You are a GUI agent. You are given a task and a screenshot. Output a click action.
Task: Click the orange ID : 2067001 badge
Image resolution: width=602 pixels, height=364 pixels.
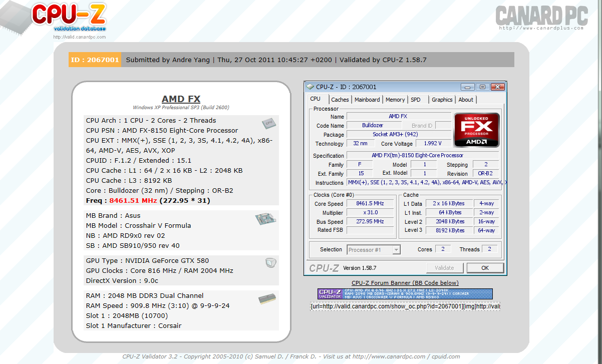click(95, 60)
